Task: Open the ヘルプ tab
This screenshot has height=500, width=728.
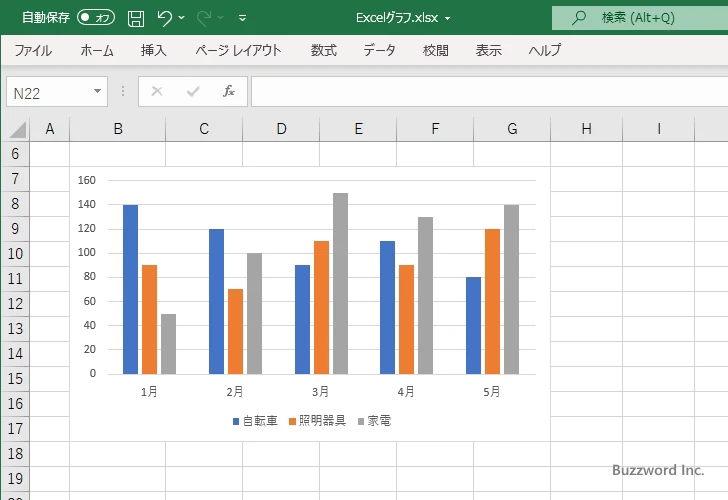Action: [x=545, y=50]
